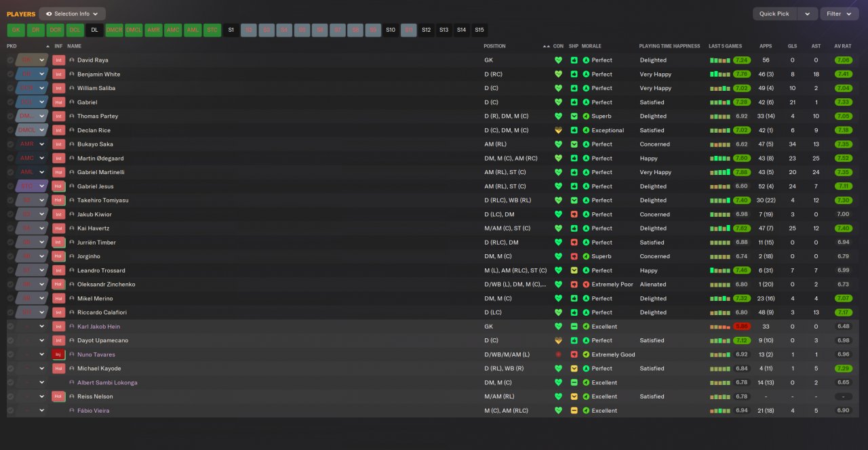868x450 pixels.
Task: Select the GK position slot
Action: point(16,30)
